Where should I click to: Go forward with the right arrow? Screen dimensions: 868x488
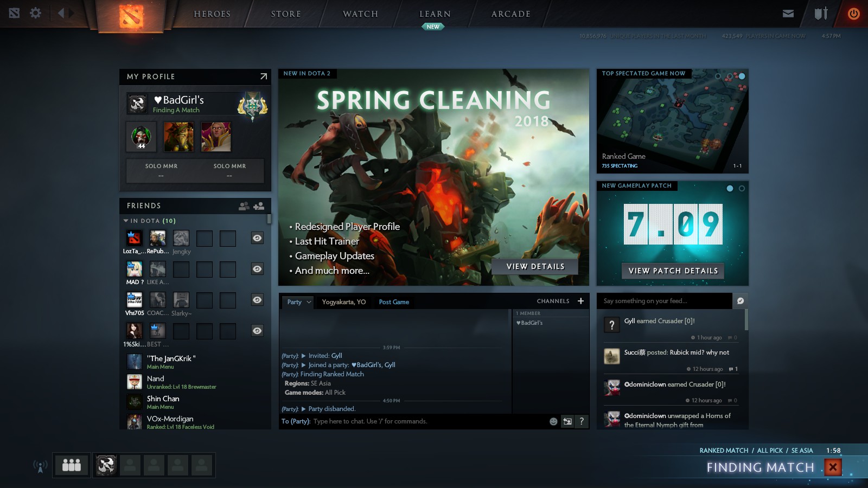71,13
